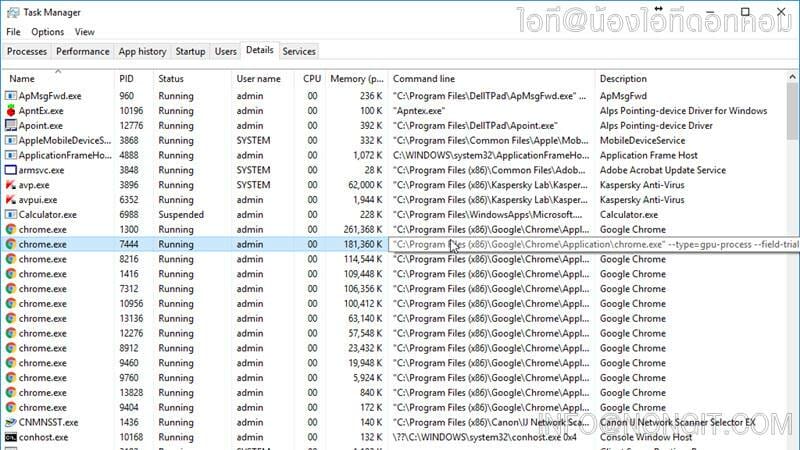Screen dimensions: 800x450
Task: Select the Details tab
Action: pos(260,50)
